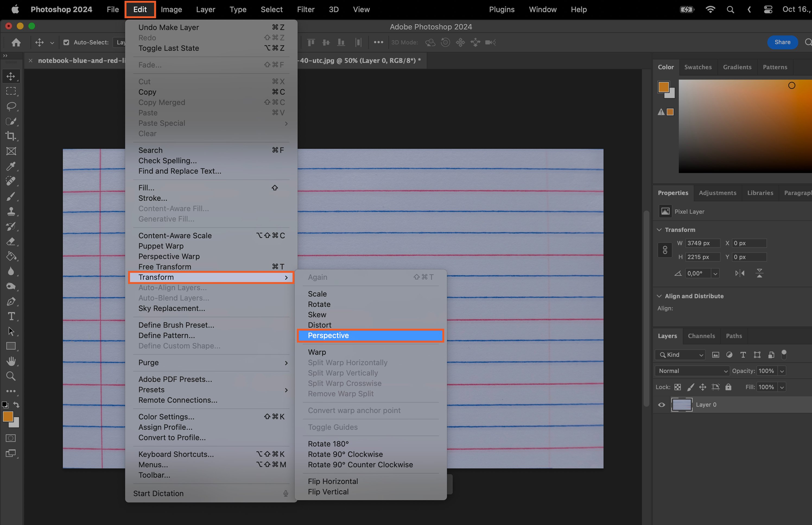812x525 pixels.
Task: Click Flip Horizontal in the submenu
Action: (x=332, y=481)
